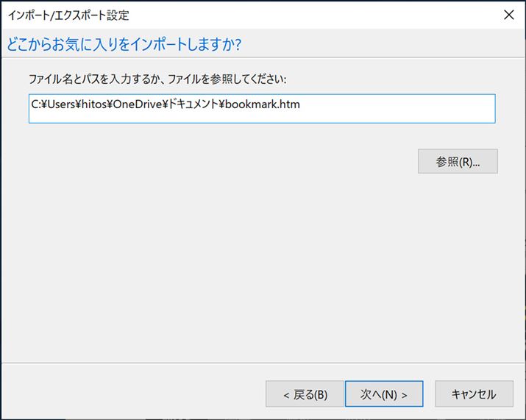Click the 参照(R)... browse button
Viewport: 526px width, 420px height.
tap(458, 161)
